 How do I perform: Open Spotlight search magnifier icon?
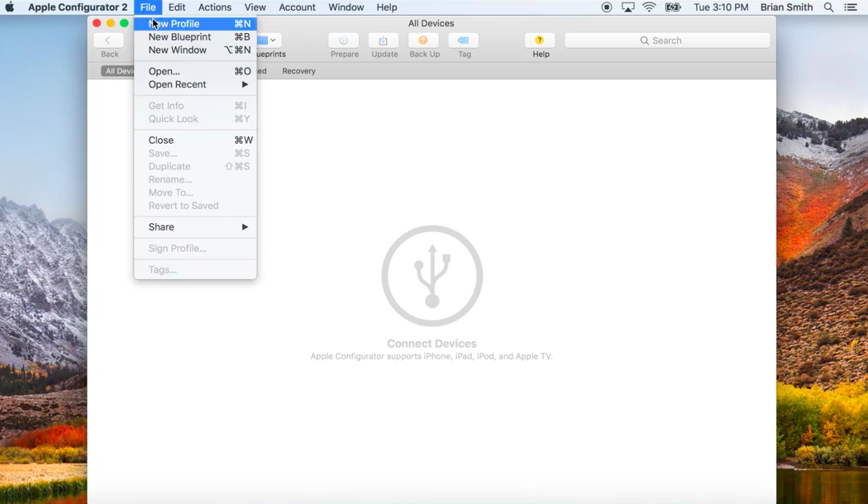click(x=828, y=7)
